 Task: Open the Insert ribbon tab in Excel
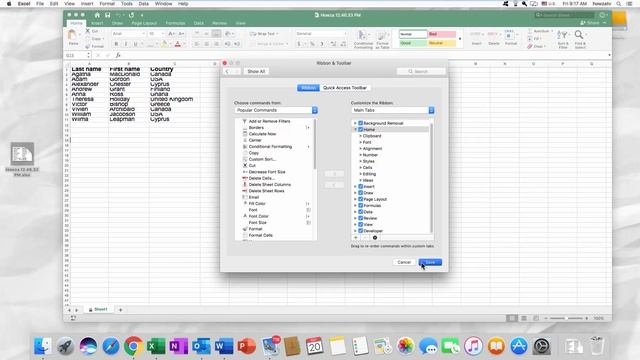tap(97, 23)
